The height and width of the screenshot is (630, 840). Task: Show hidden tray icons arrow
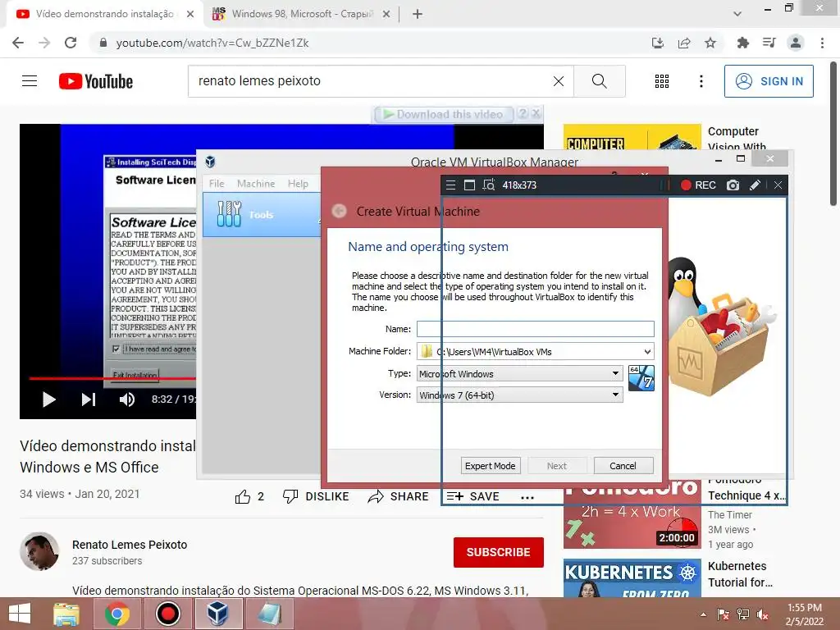[x=703, y=614]
